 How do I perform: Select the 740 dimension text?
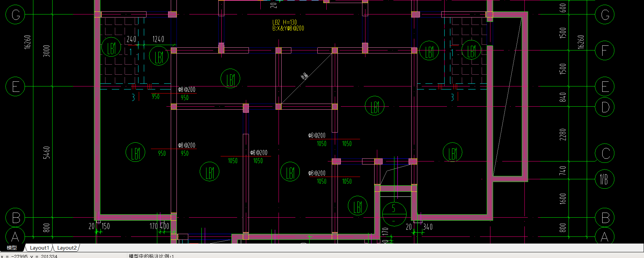562,171
